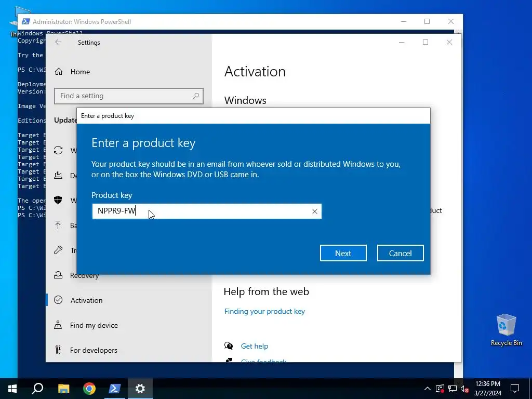
Task: Click the muted volume icon in the tray
Action: click(x=465, y=389)
